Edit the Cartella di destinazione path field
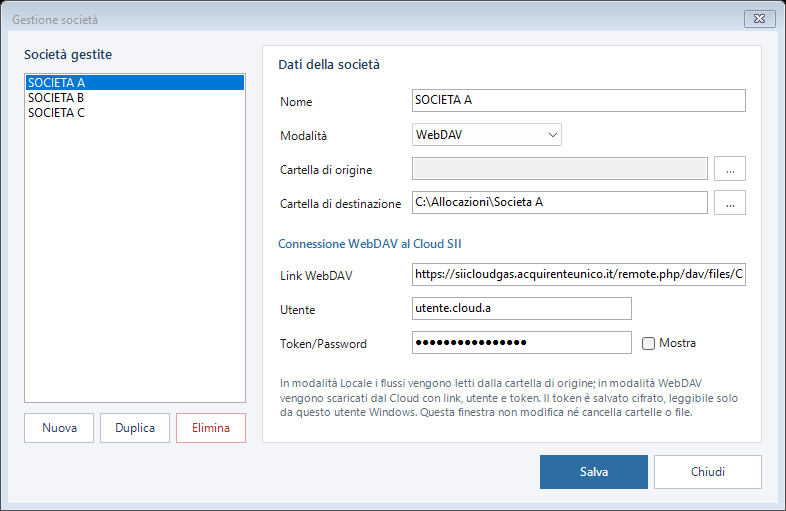Screen dimensions: 786x511 [x=560, y=203]
